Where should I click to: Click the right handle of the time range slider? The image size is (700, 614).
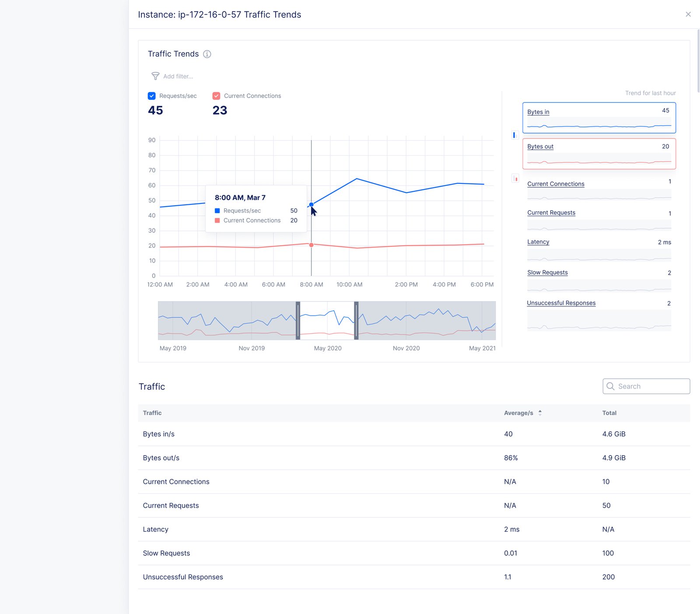356,320
